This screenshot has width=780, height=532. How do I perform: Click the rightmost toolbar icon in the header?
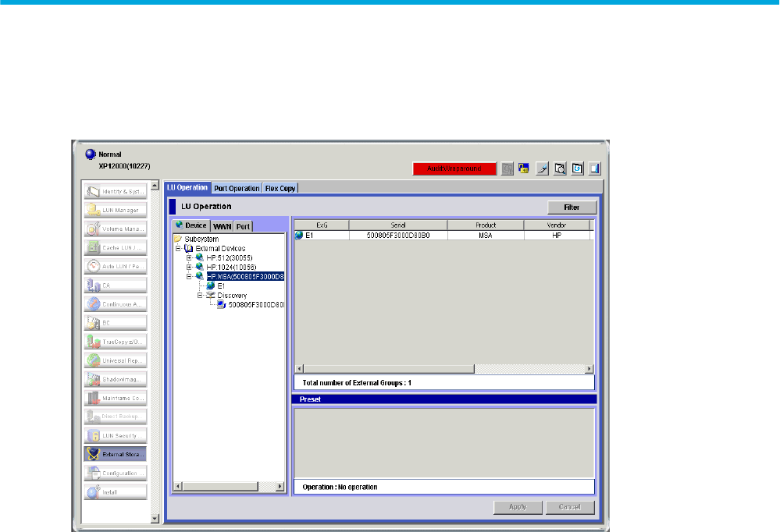point(594,168)
